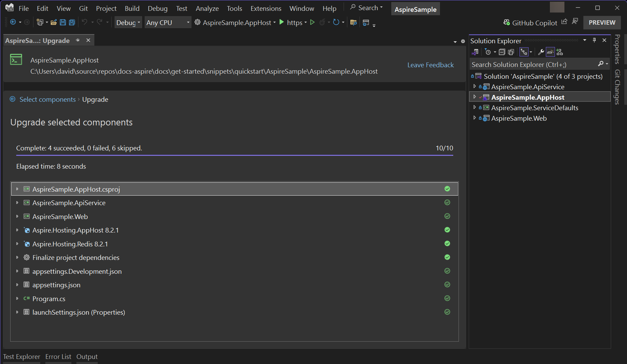
Task: Pin the Upgrade document tab
Action: coord(77,40)
